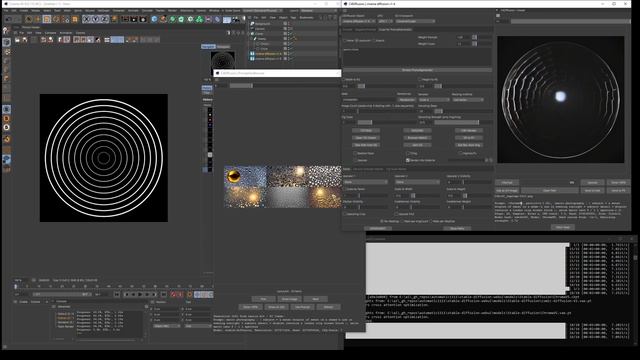
Task: Open Render Settings clapperboard with gear
Action: pos(143,19)
